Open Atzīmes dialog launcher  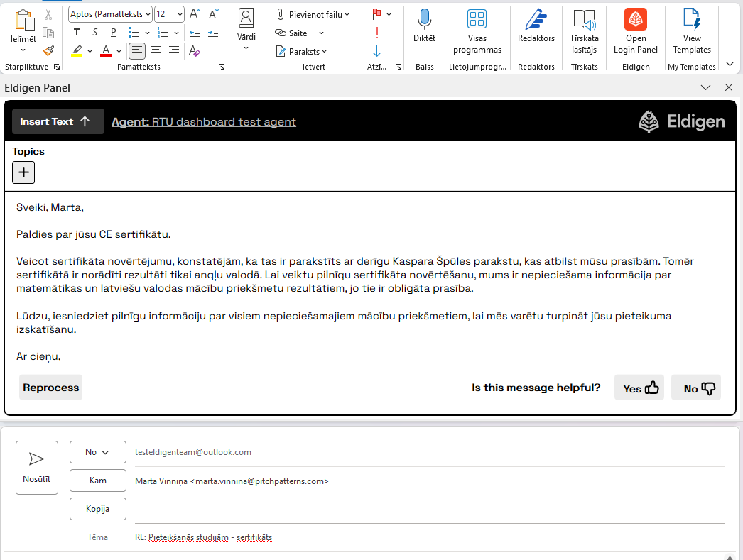(398, 67)
